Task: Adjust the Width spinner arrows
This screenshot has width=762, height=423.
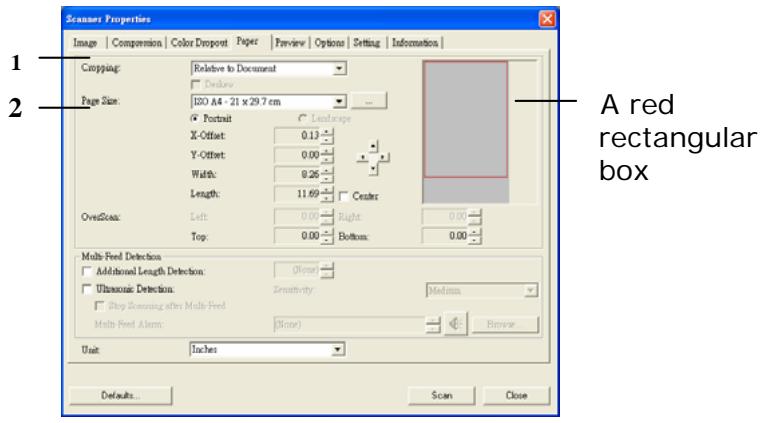Action: coord(327,174)
